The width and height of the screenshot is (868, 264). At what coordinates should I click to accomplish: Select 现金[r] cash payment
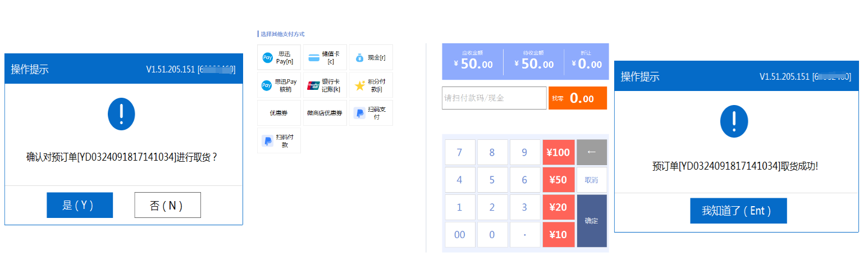[x=371, y=57]
